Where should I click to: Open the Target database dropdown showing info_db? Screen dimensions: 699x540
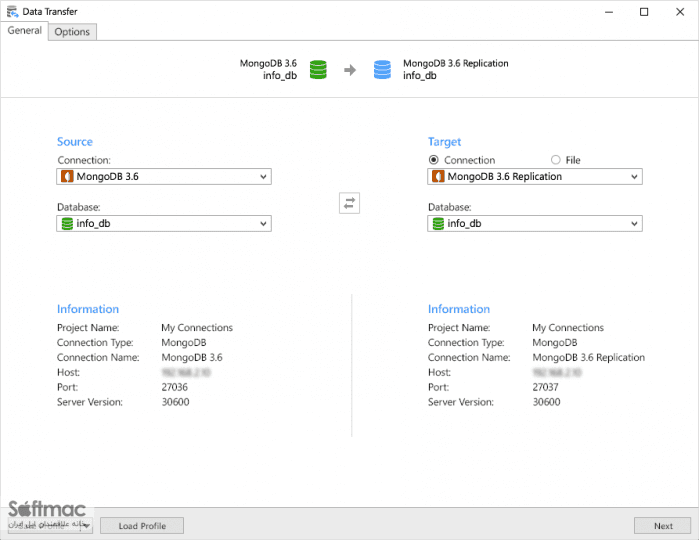(x=535, y=223)
